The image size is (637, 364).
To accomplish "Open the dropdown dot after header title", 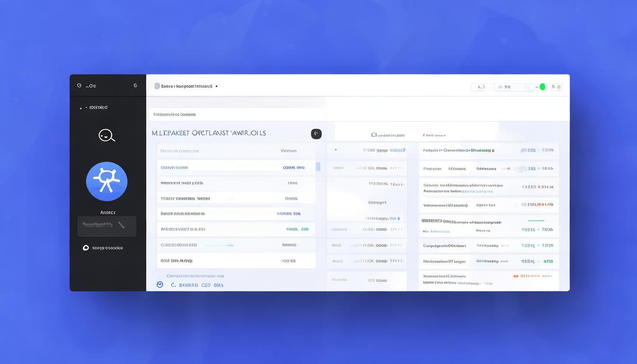I will (x=217, y=87).
